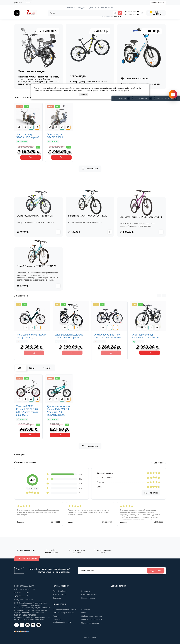Add SPARK VIBE scooter to cart
This screenshot has height=644, width=180.
point(30,157)
